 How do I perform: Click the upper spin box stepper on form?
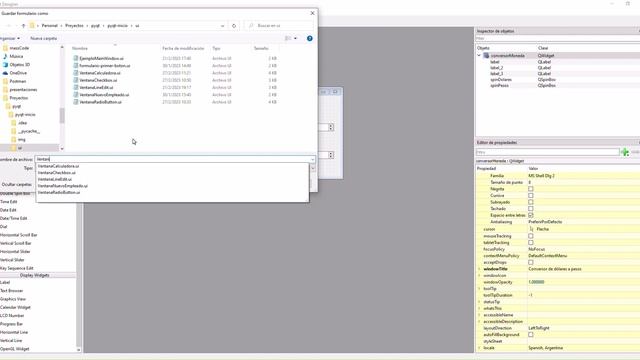[x=331, y=127]
